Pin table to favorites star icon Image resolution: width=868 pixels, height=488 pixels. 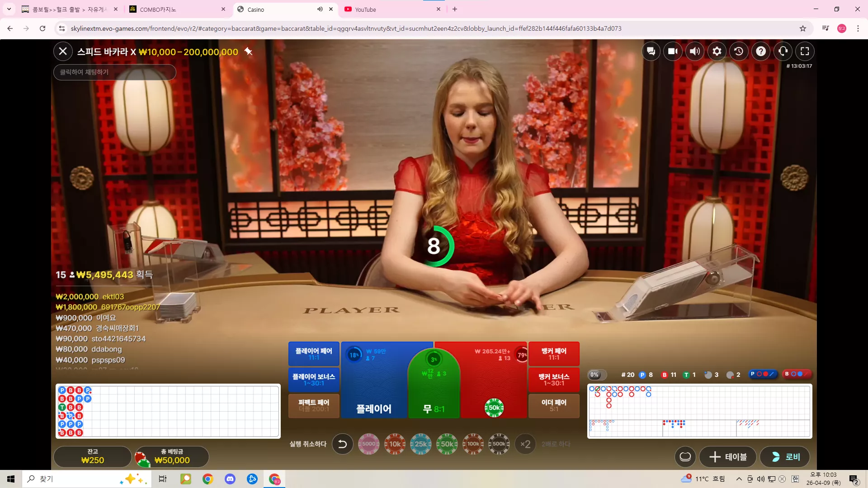248,52
